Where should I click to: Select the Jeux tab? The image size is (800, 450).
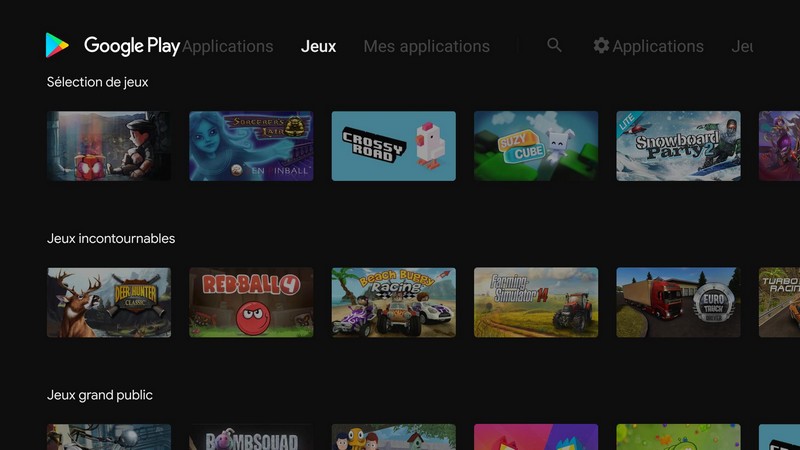(318, 46)
